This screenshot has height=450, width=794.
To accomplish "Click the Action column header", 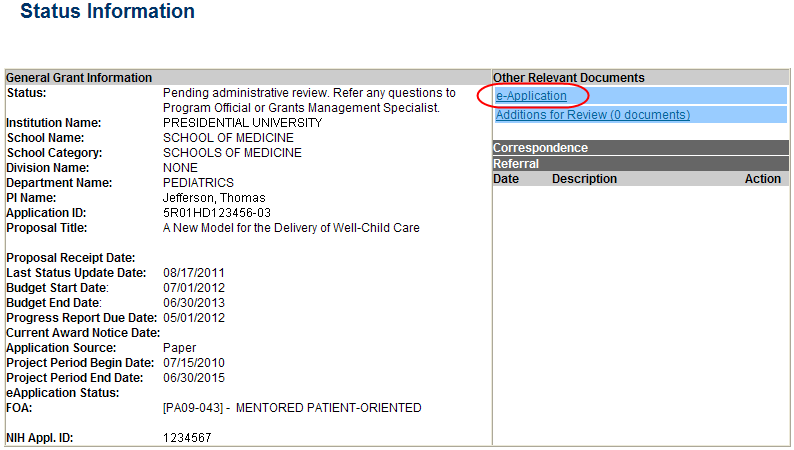I will 762,179.
